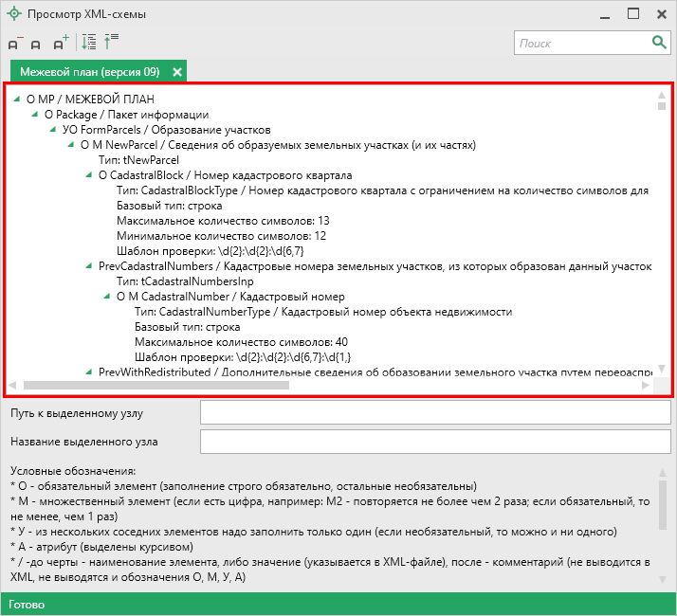Viewport: 677px width, 616px height.
Task: Click the collapse all nodes icon
Action: [x=111, y=43]
